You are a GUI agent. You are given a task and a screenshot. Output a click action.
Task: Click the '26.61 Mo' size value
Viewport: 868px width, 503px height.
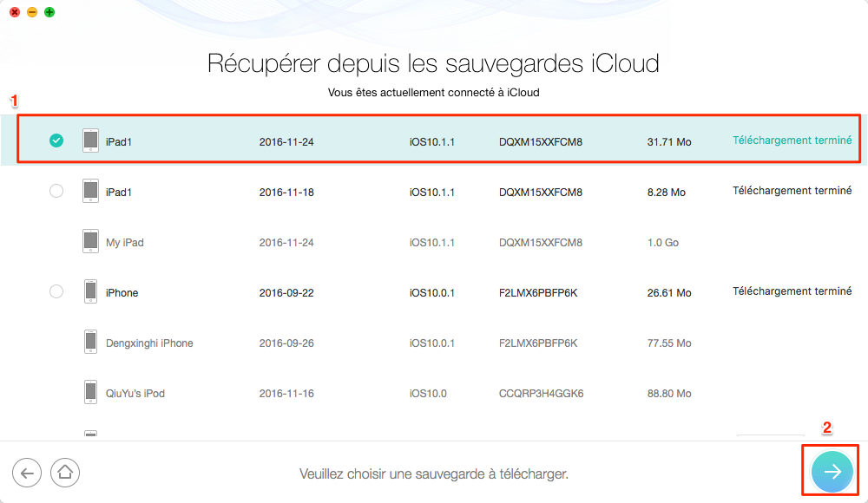pyautogui.click(x=669, y=293)
